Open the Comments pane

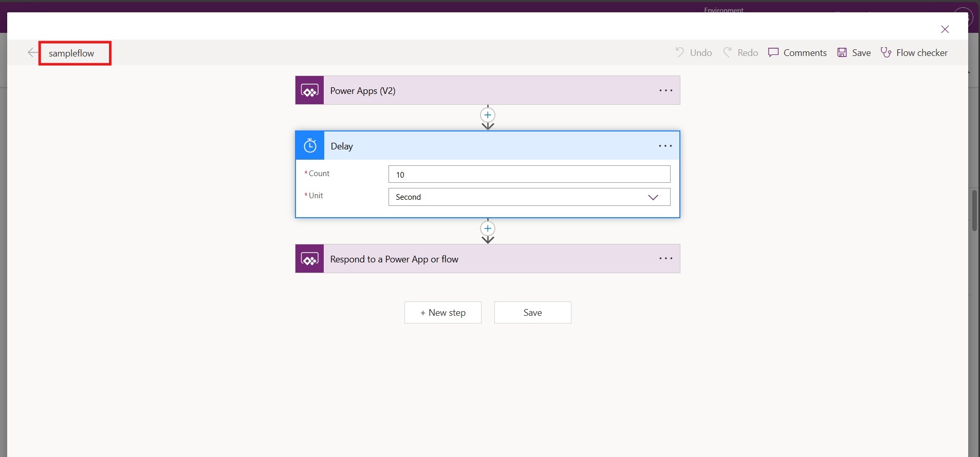click(798, 53)
